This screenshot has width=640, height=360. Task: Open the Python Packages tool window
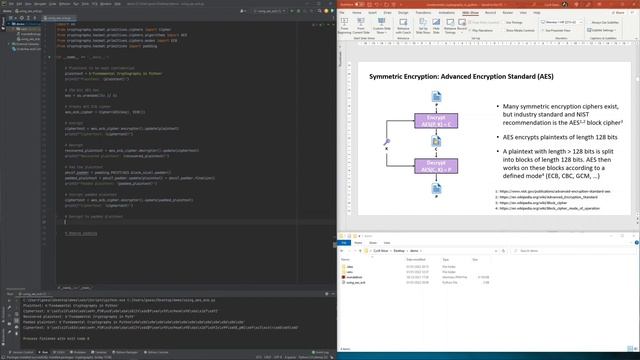click(x=125, y=352)
